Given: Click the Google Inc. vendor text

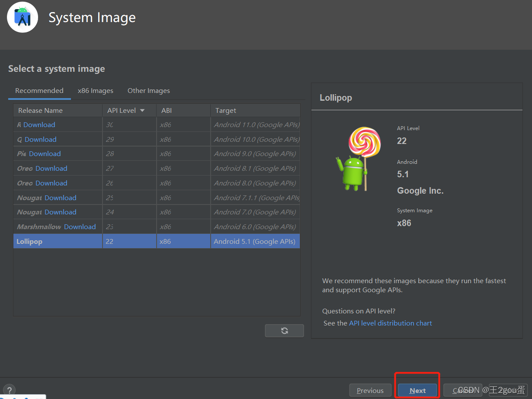Looking at the screenshot, I should tap(420, 191).
